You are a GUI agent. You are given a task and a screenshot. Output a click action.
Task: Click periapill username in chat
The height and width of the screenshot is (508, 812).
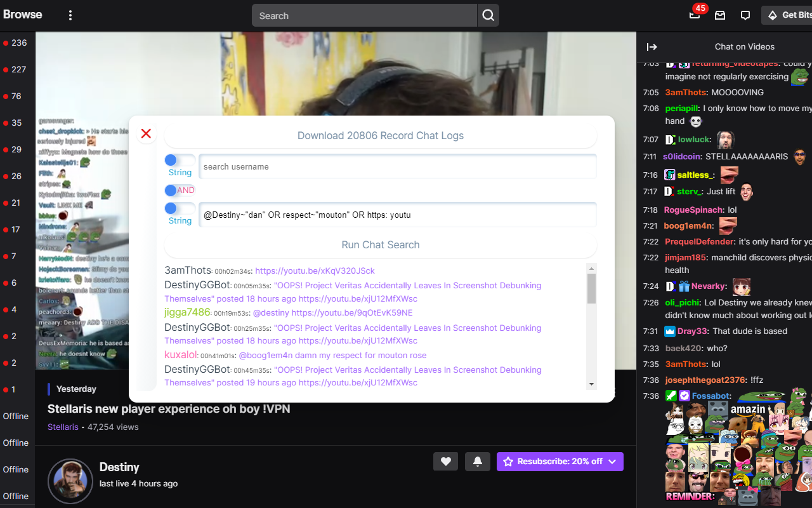(682, 109)
